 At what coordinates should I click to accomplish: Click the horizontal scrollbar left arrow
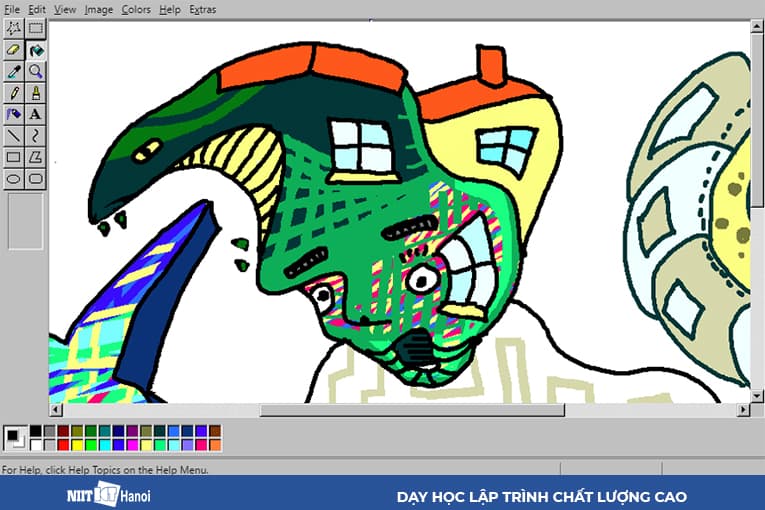point(56,410)
